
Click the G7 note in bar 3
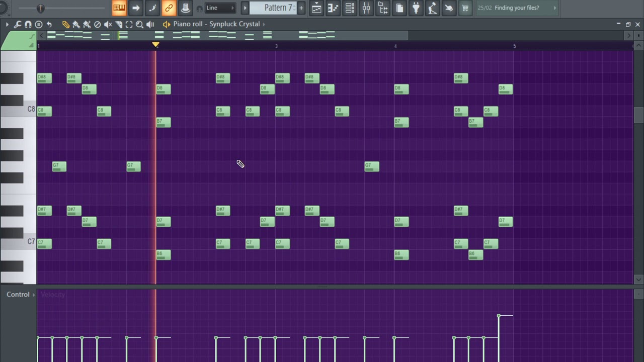click(x=372, y=166)
